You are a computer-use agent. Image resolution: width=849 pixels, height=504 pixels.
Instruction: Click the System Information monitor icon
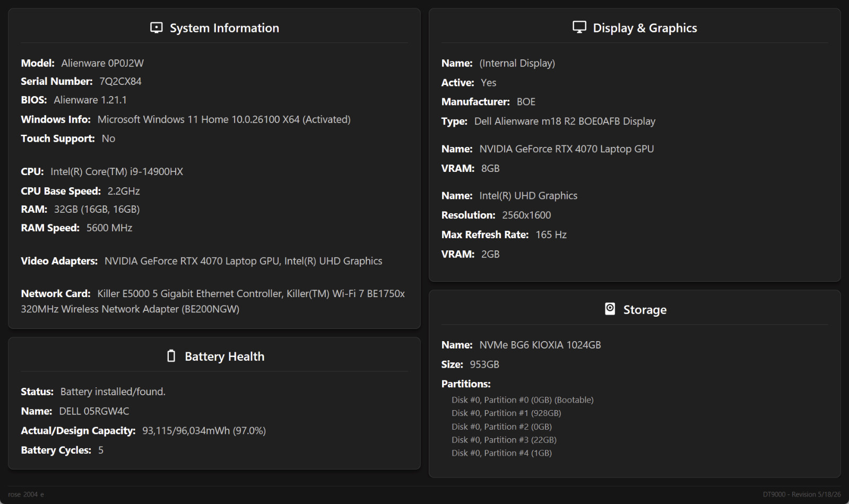pos(157,28)
